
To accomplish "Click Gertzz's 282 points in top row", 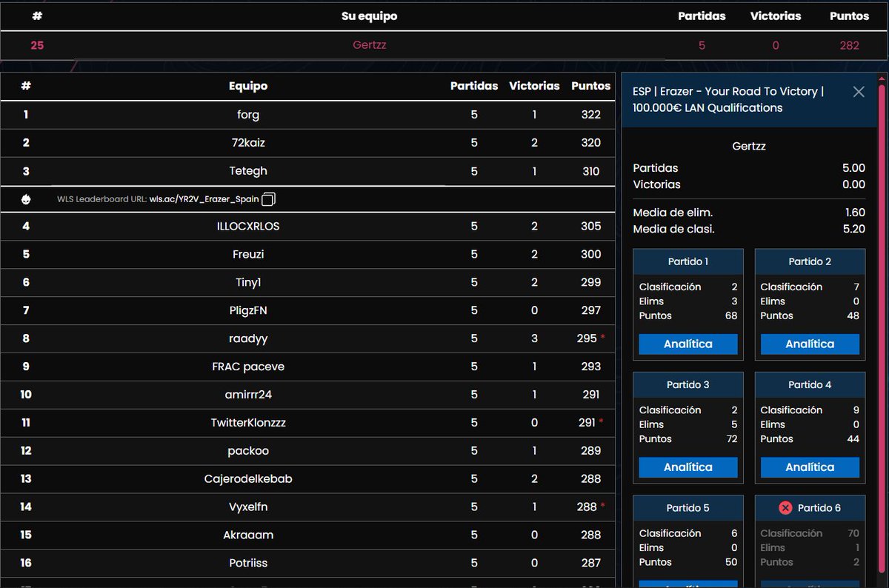I will (849, 45).
